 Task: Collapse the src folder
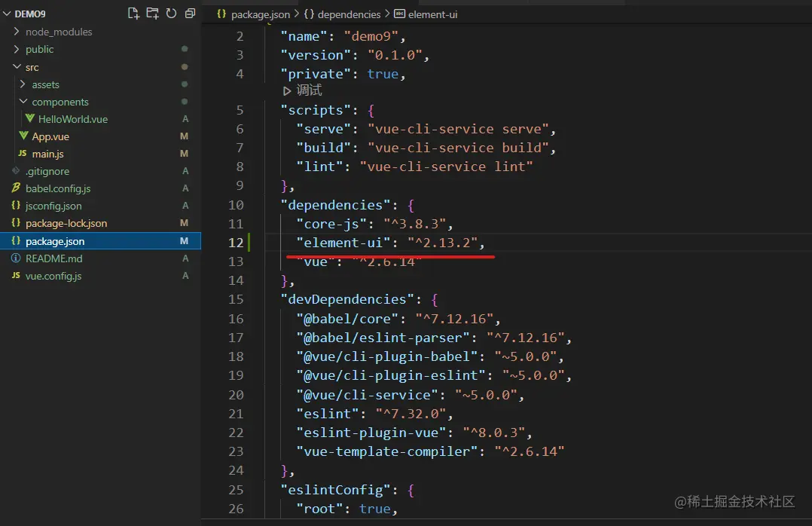pyautogui.click(x=17, y=67)
